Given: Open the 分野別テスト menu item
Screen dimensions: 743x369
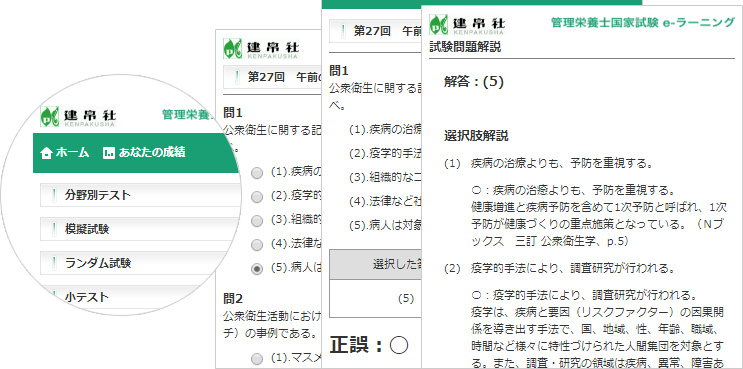Looking at the screenshot, I should click(x=141, y=195).
